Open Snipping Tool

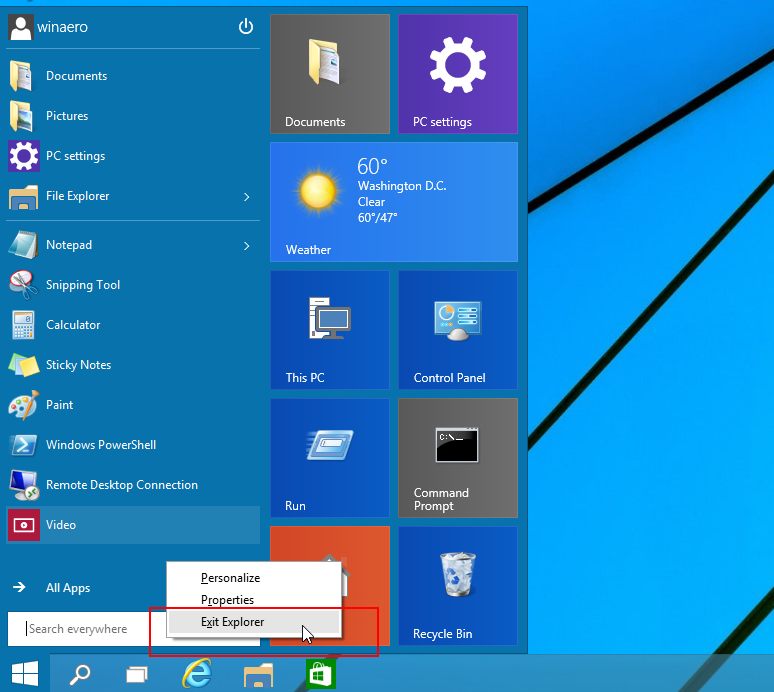tap(133, 285)
